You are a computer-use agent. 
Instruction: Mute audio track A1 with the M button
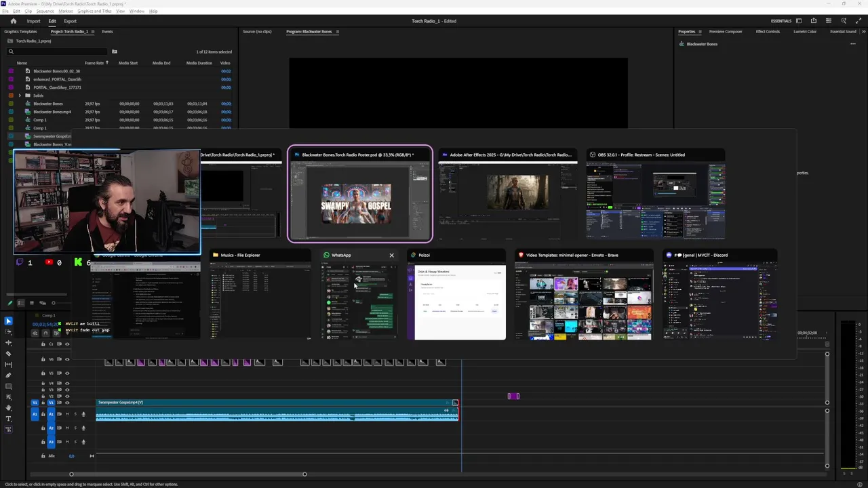click(67, 414)
